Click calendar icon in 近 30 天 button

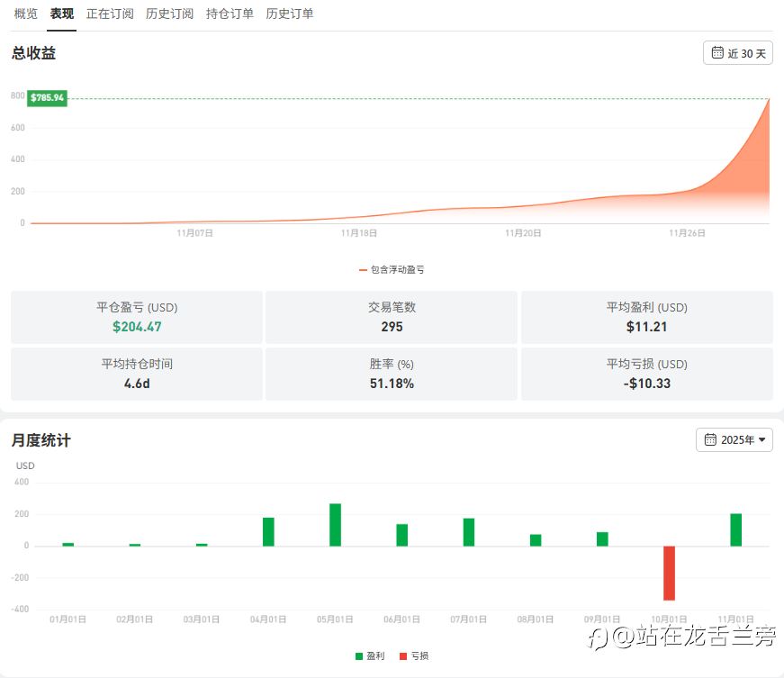pos(717,52)
